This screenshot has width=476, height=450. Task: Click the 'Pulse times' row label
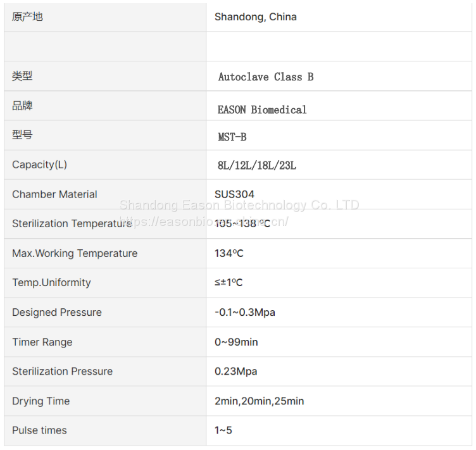coord(39,430)
